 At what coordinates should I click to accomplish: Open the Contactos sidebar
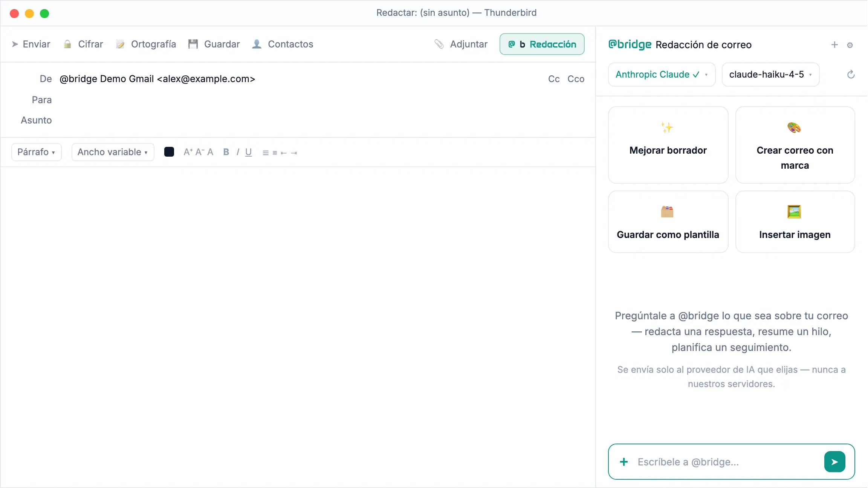[283, 44]
